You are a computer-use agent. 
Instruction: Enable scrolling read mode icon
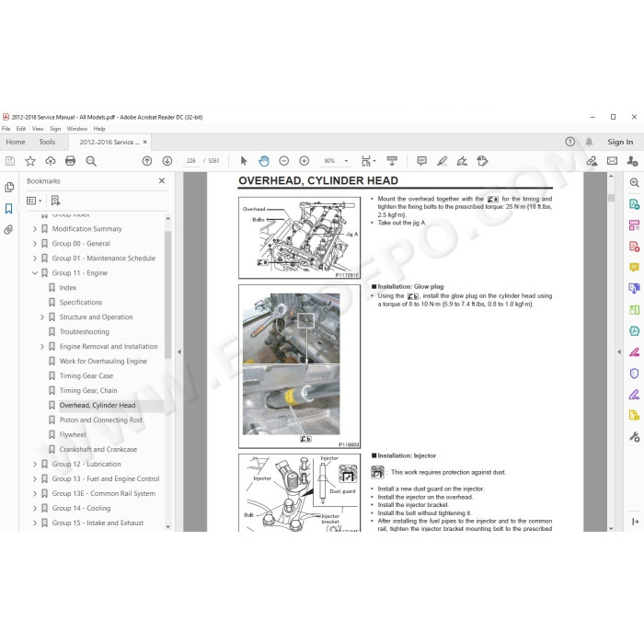pos(392,161)
